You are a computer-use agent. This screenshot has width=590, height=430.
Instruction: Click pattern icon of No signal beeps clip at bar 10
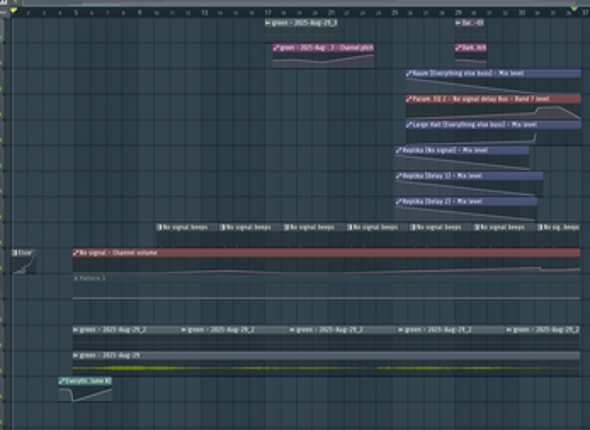(160, 227)
